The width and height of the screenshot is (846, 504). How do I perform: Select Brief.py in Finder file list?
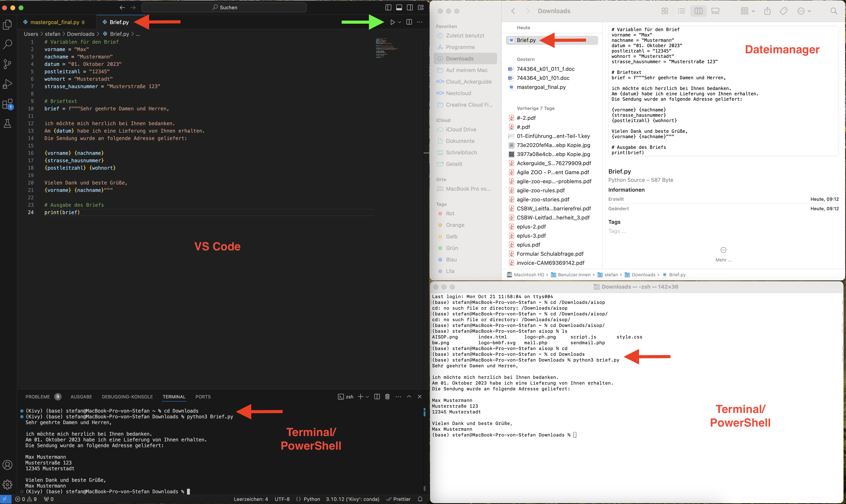click(x=552, y=40)
